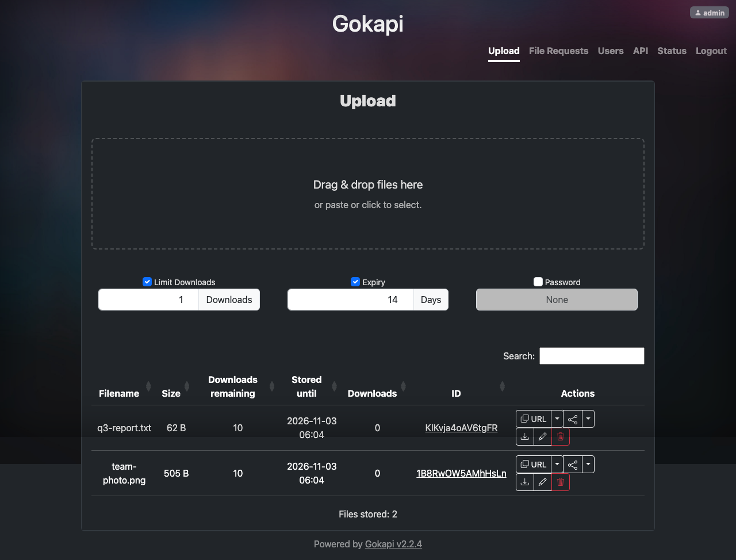This screenshot has height=560, width=736.
Task: Log out via the Logout link
Action: 711,51
